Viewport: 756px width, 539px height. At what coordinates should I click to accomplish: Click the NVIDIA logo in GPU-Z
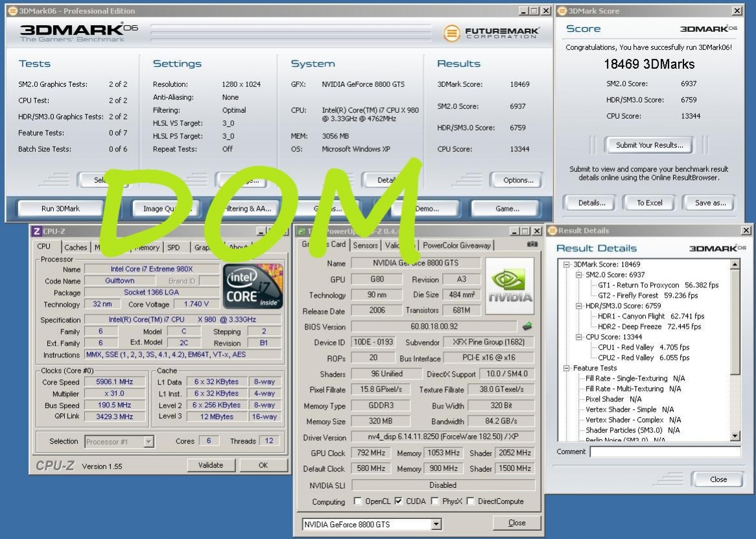click(510, 286)
